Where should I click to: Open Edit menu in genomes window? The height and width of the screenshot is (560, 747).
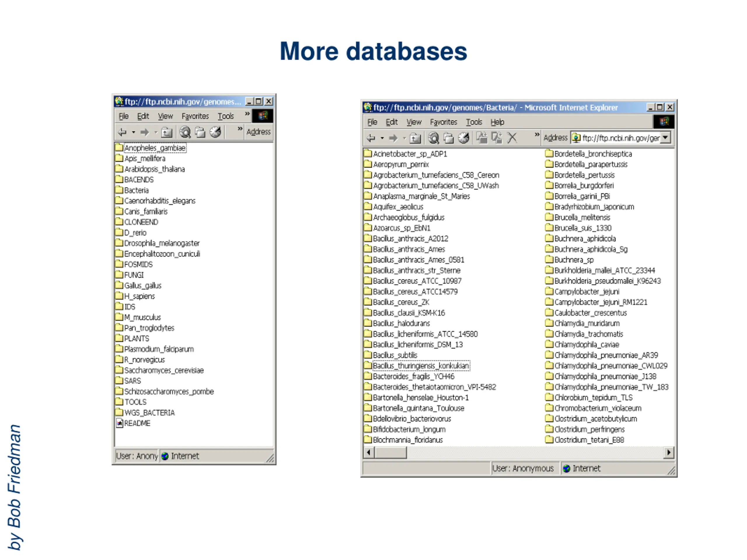(x=143, y=116)
